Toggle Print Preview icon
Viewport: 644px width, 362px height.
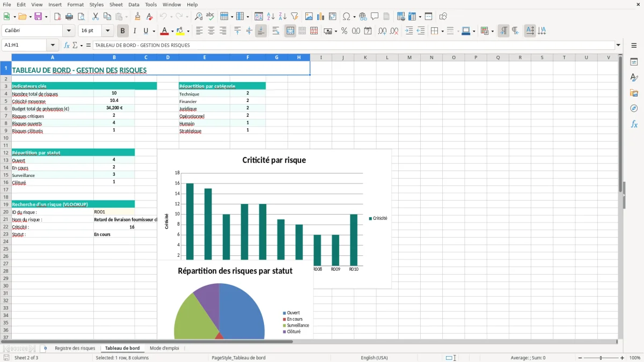[x=81, y=17]
